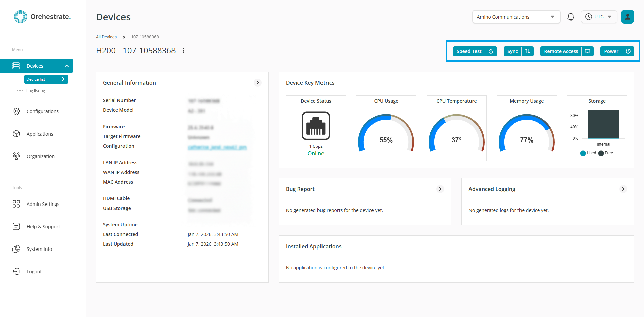
Task: Click the Speed Test gauge icon
Action: click(491, 51)
